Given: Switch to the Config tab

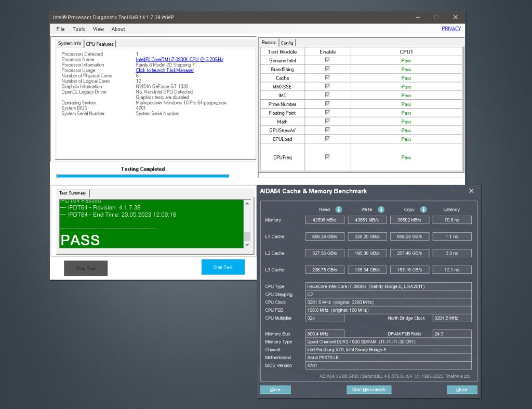Looking at the screenshot, I should (287, 43).
